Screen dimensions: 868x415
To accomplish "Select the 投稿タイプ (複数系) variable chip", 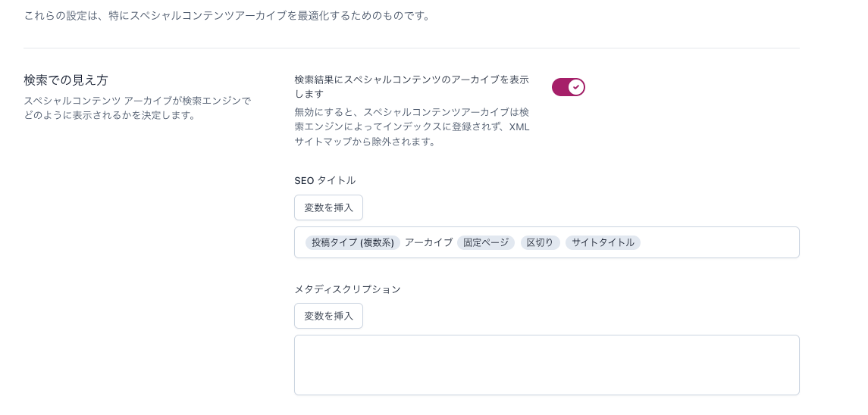I will click(353, 242).
